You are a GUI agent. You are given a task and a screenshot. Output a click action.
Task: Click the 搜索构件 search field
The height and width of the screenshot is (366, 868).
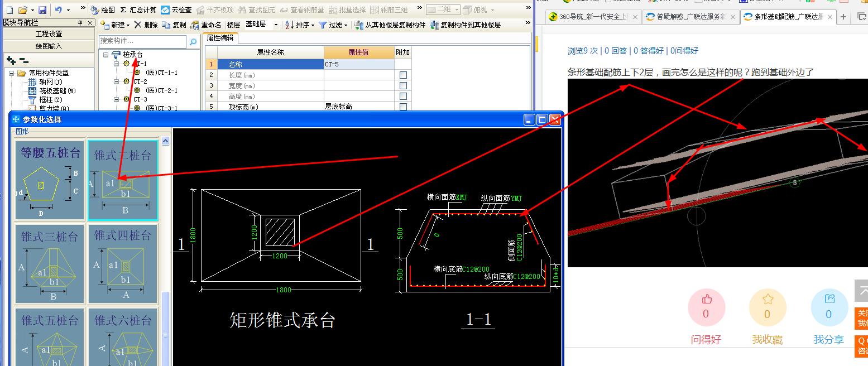click(142, 41)
